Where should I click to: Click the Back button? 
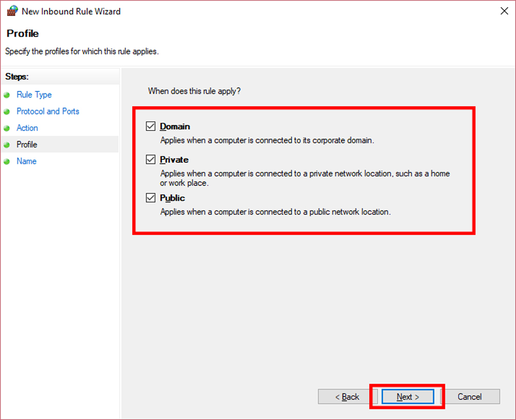pyautogui.click(x=347, y=397)
